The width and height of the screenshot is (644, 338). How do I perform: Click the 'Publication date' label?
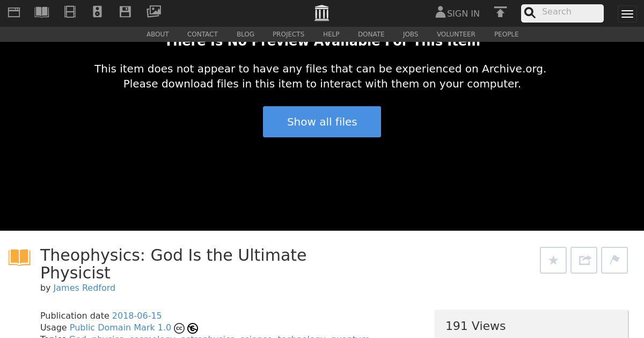[x=75, y=316]
